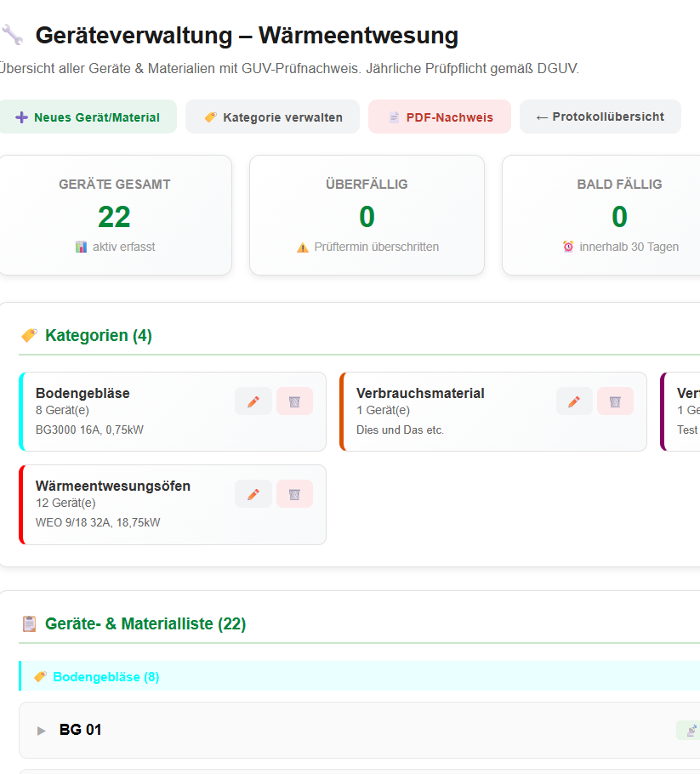Click the Neues Gerät/Material button
This screenshot has width=700, height=774.
click(88, 117)
